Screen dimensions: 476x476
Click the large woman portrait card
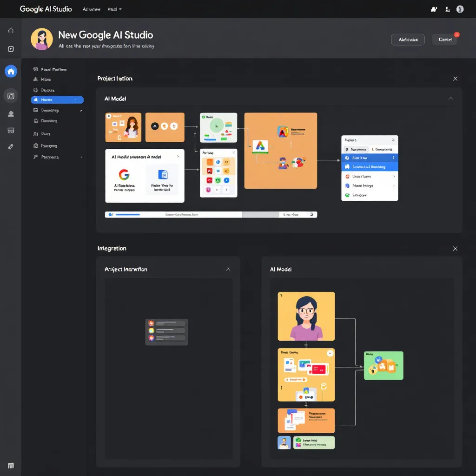click(306, 316)
